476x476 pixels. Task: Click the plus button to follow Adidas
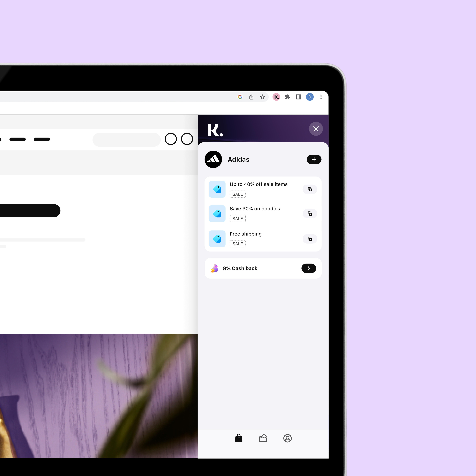pos(314,159)
